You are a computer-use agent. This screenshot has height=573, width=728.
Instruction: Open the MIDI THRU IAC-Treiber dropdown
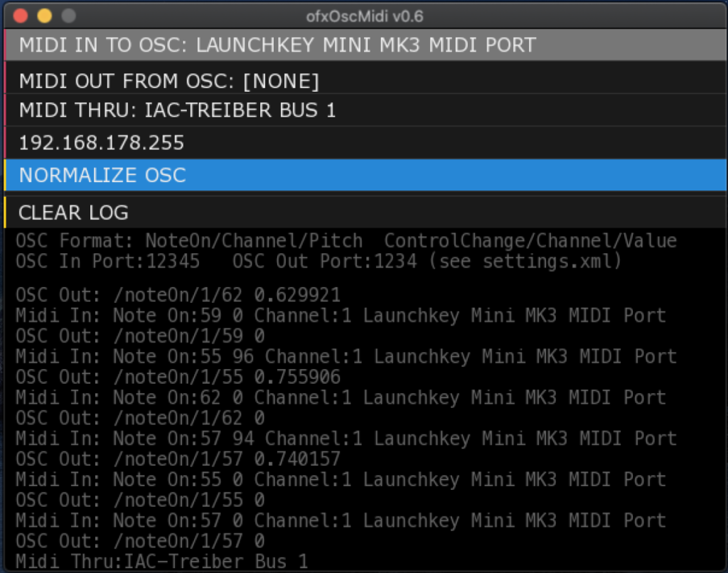(x=365, y=110)
